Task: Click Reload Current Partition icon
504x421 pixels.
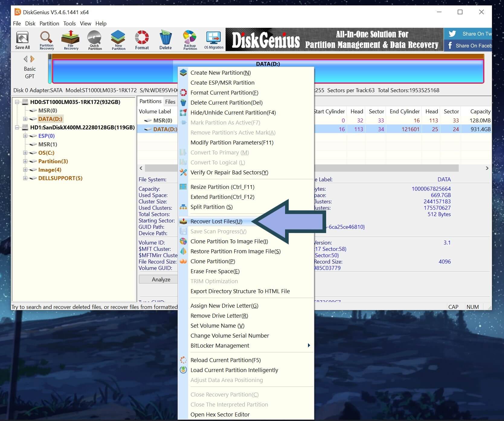Action: click(x=183, y=360)
